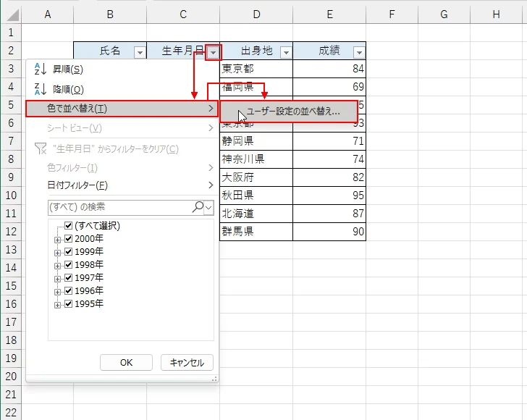The width and height of the screenshot is (527, 420).
Task: Click the select-all corner triangle of the sheet
Action: [13, 14]
